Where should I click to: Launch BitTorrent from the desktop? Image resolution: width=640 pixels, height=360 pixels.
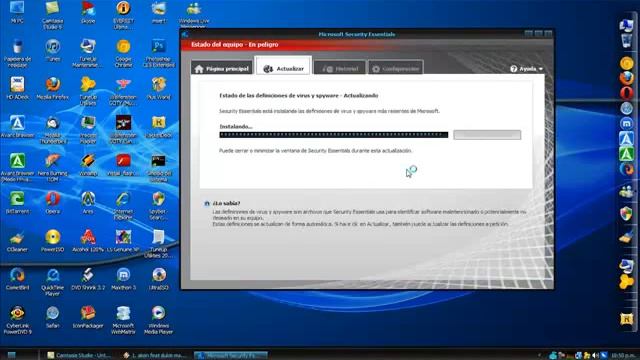click(17, 202)
